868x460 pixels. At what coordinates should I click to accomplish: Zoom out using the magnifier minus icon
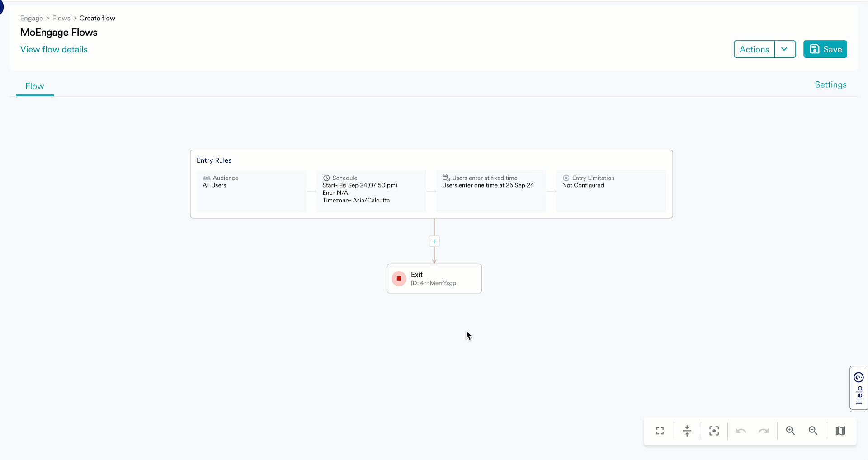(x=813, y=431)
